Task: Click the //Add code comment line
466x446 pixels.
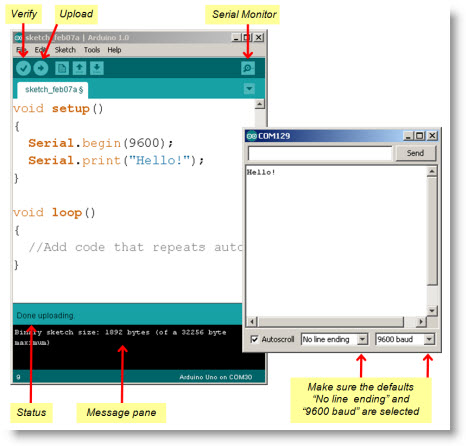Action: point(136,247)
